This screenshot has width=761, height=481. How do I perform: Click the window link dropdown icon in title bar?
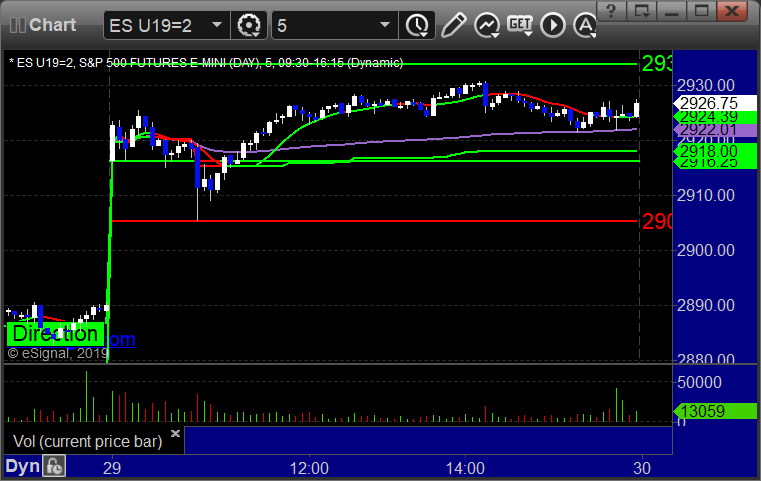642,10
